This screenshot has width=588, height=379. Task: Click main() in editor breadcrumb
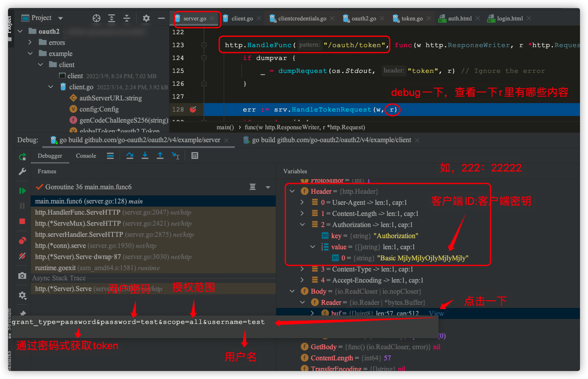click(x=225, y=127)
